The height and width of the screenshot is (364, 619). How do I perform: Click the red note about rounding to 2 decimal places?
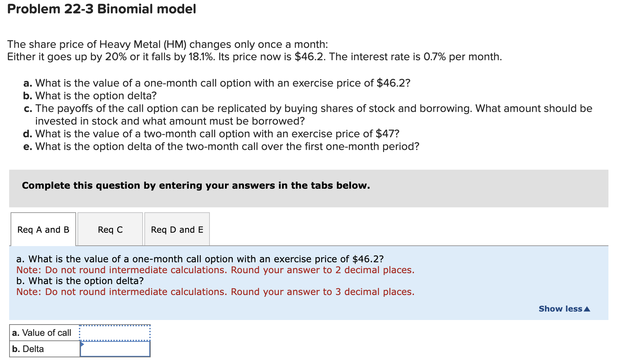tap(215, 270)
